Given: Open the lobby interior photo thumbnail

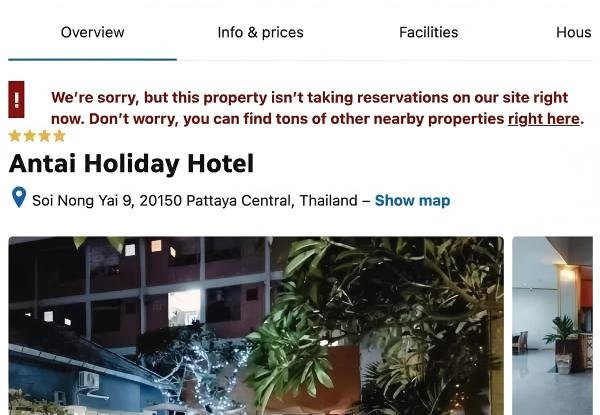Looking at the screenshot, I should [553, 326].
